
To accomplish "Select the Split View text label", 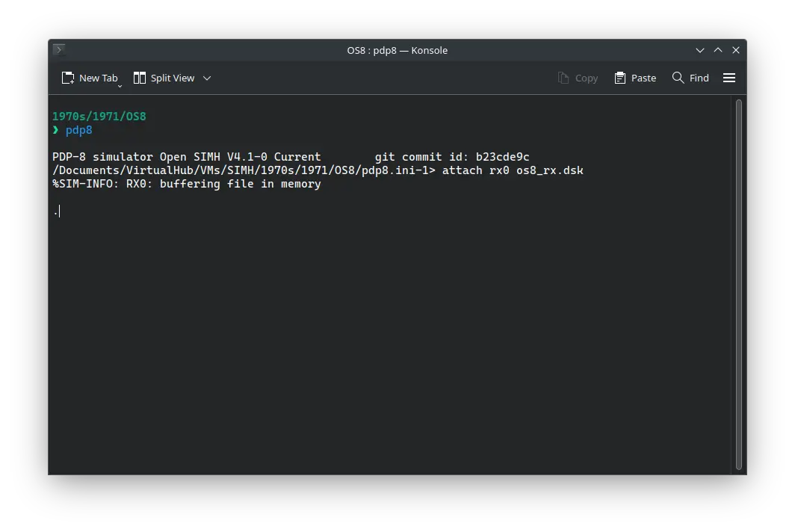I will [173, 78].
